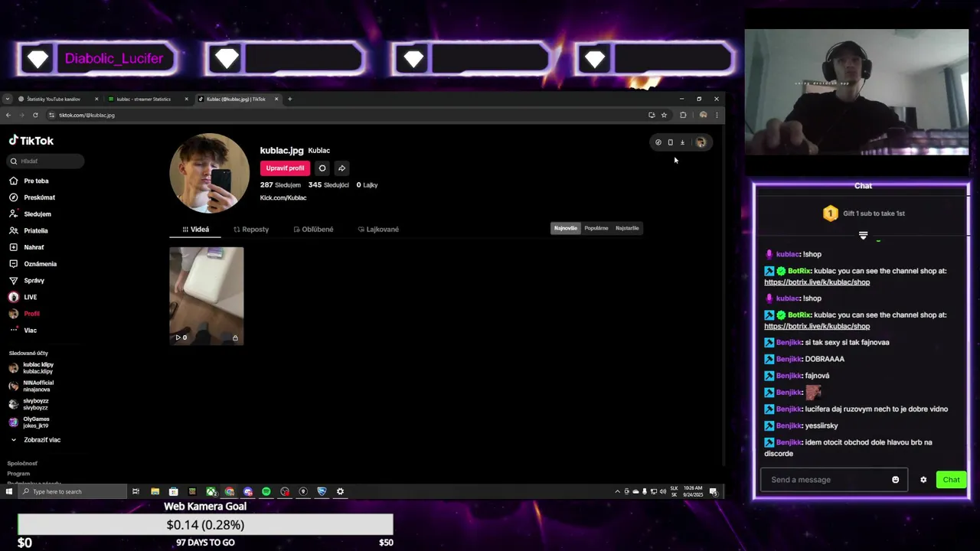Open the chat emoji picker
The height and width of the screenshot is (551, 980).
895,480
